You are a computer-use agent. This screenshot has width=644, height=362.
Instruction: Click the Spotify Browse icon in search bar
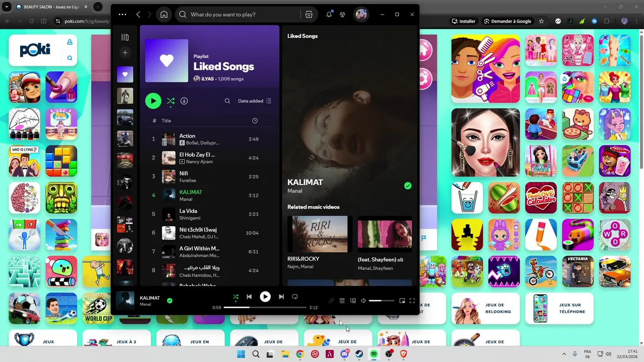coord(309,15)
